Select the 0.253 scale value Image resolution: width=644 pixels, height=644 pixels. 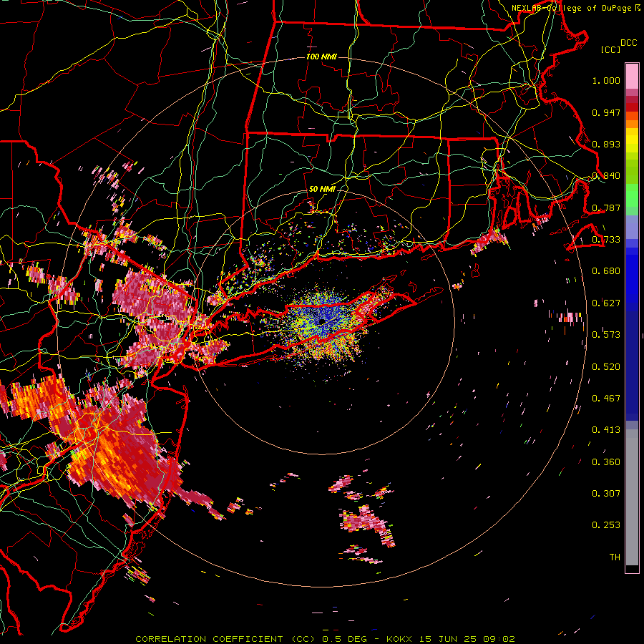[x=606, y=525]
